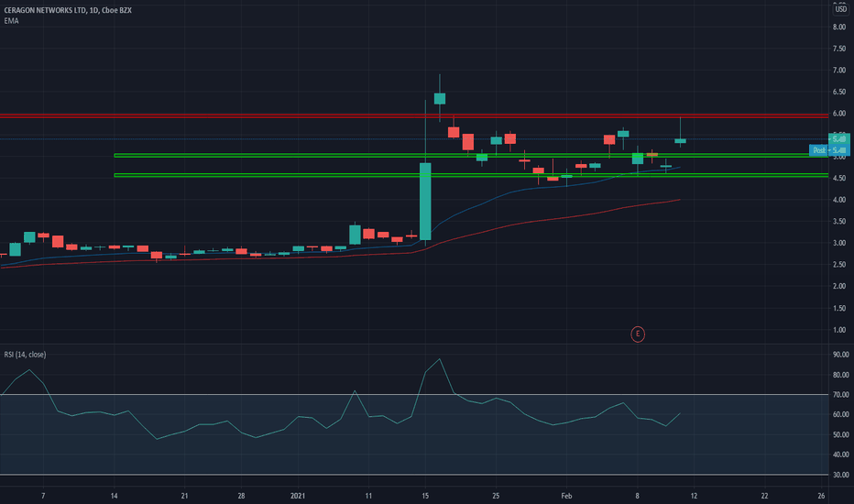This screenshot has height=504, width=854.
Task: Open the USD currency selector
Action: 841,9
